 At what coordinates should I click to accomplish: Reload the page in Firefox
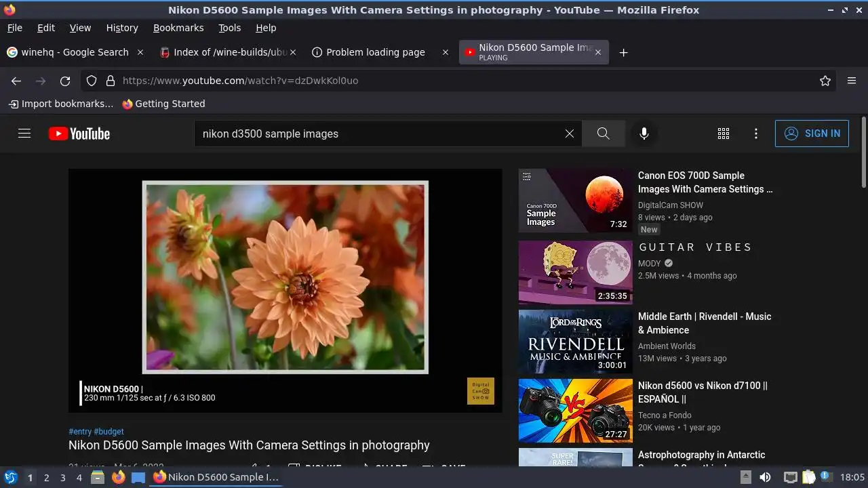[65, 81]
